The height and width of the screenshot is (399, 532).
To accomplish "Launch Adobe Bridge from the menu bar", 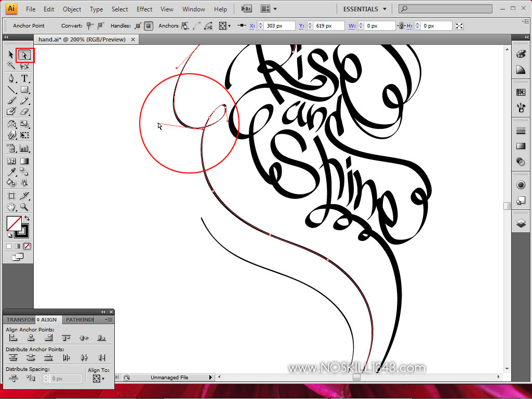I will (x=247, y=9).
